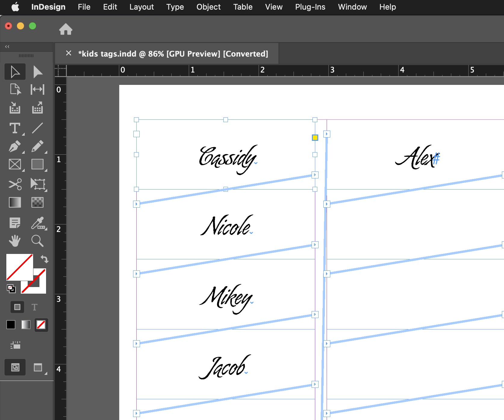Select the Eyedropper tool

[x=38, y=223]
